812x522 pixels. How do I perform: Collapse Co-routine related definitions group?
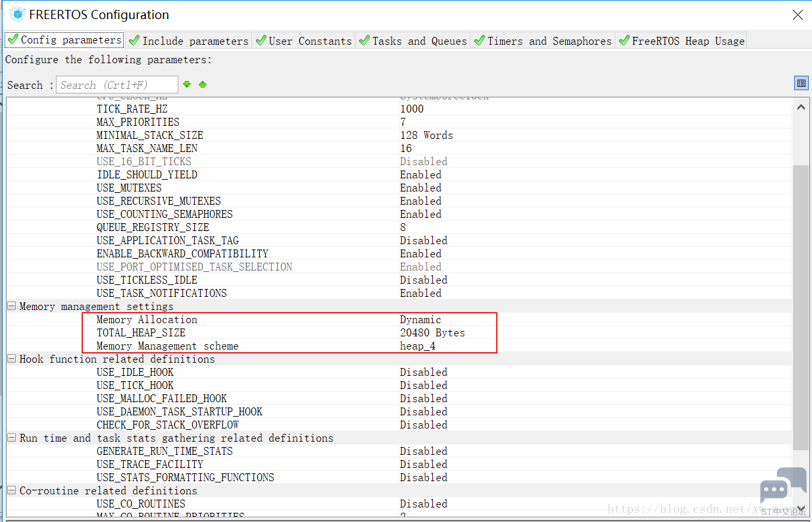coord(12,490)
